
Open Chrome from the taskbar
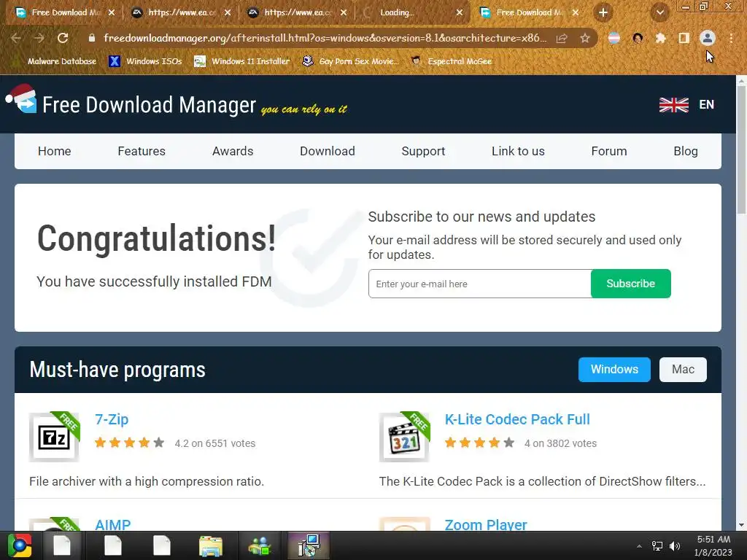(x=20, y=545)
